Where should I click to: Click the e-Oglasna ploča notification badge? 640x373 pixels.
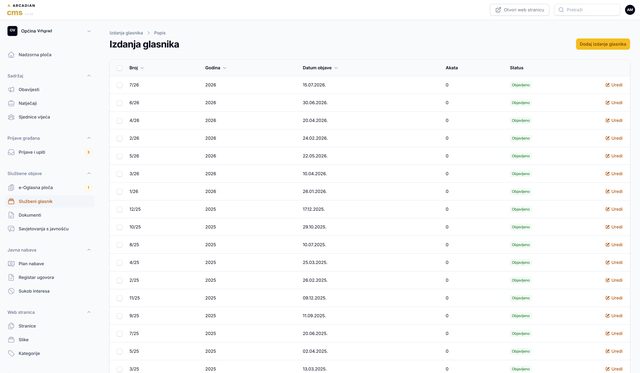coord(88,187)
